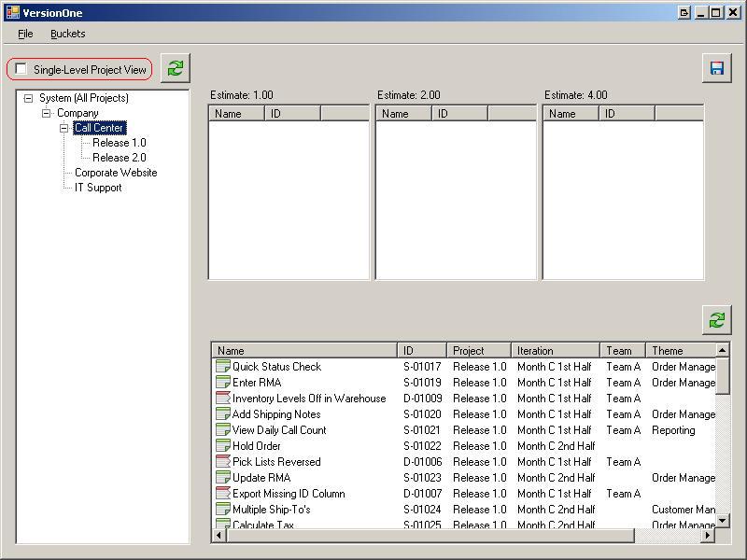Select IT Support project
747x560 pixels.
point(98,188)
